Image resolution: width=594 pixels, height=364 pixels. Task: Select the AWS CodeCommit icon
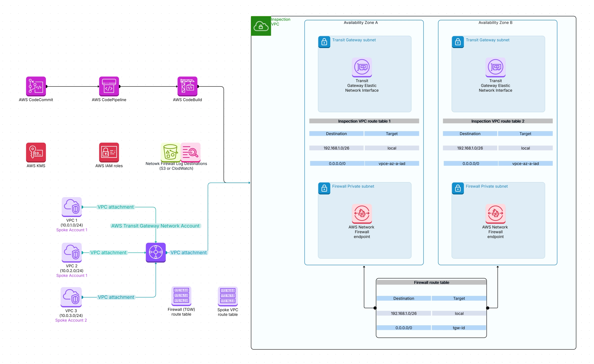point(36,87)
